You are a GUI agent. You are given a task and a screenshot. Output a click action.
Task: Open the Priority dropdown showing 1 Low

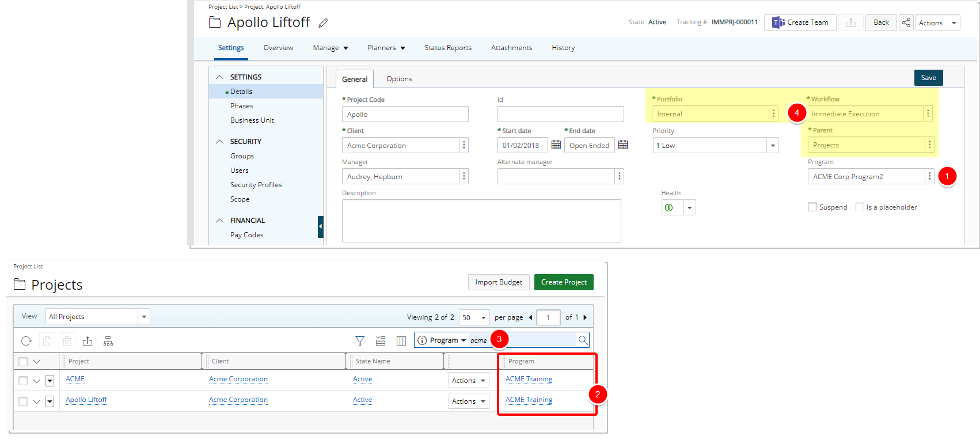click(773, 145)
